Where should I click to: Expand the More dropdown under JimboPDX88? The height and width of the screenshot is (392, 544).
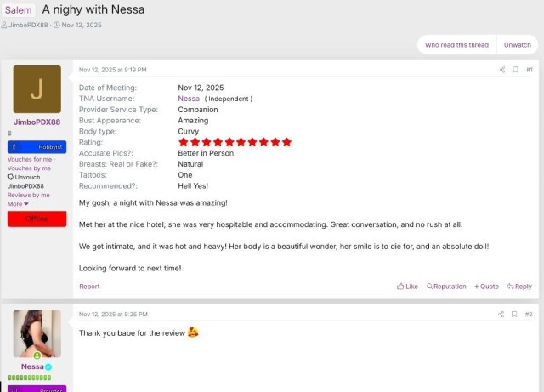pos(18,204)
